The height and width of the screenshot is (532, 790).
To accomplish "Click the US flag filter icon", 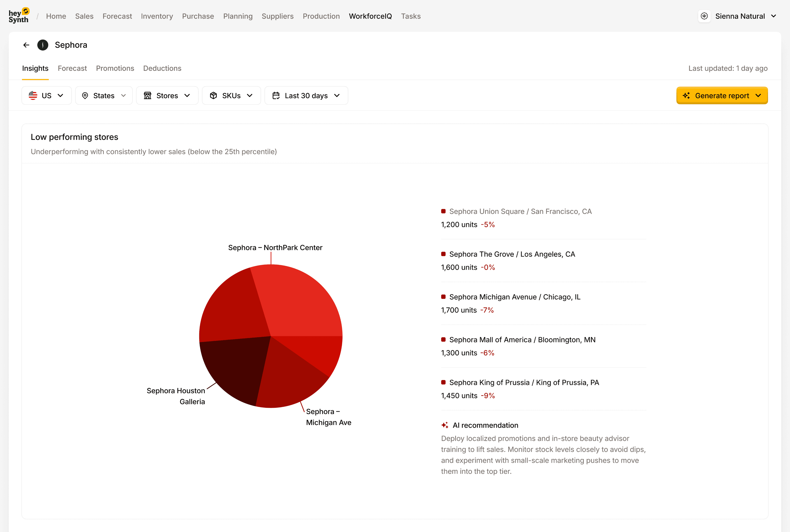I will tap(33, 95).
